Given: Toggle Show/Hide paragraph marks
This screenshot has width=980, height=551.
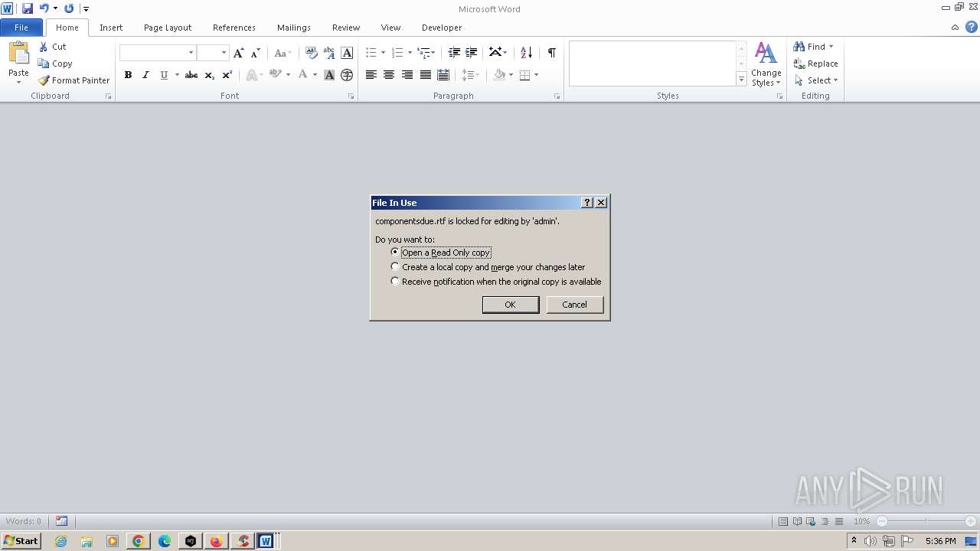Looking at the screenshot, I should click(551, 53).
